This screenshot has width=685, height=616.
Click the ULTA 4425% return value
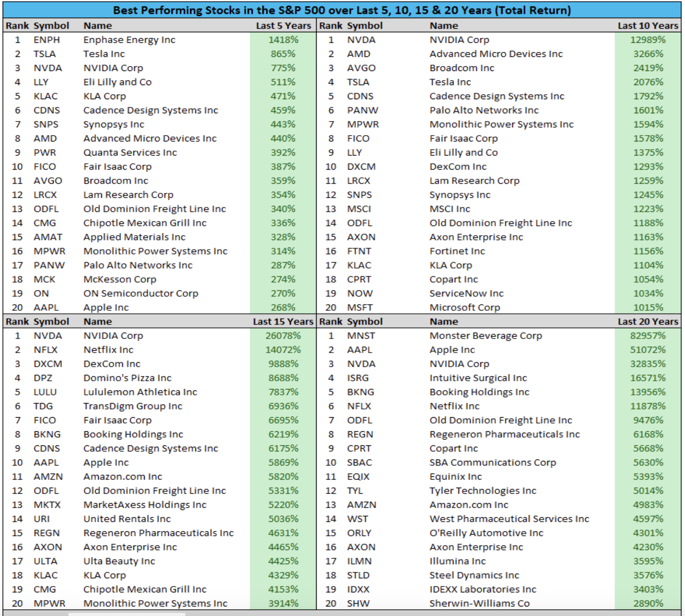283,561
